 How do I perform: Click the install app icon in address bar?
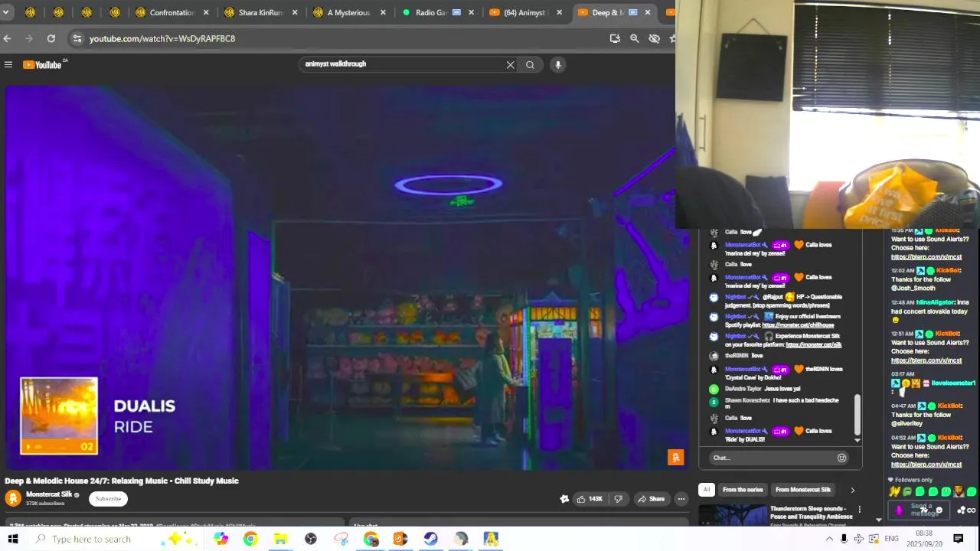[615, 38]
